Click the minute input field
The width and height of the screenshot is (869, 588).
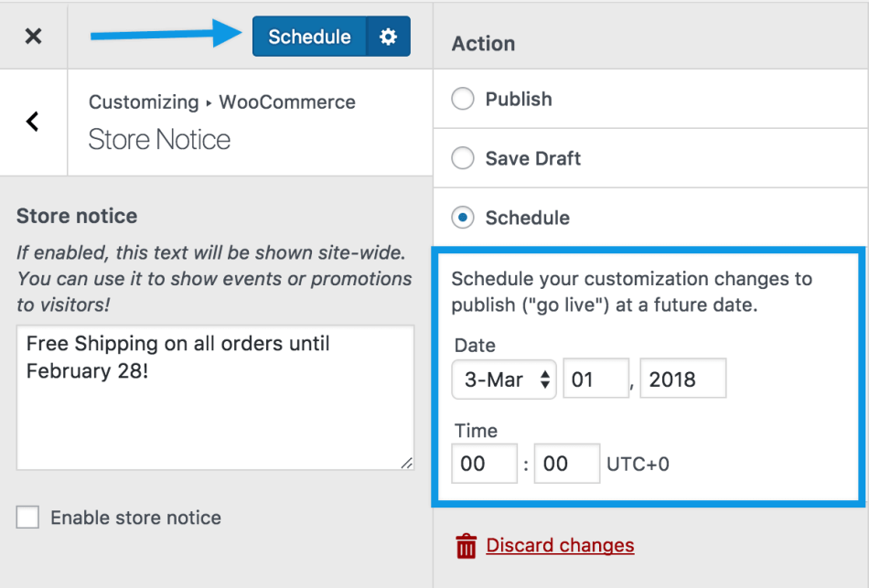[566, 465]
